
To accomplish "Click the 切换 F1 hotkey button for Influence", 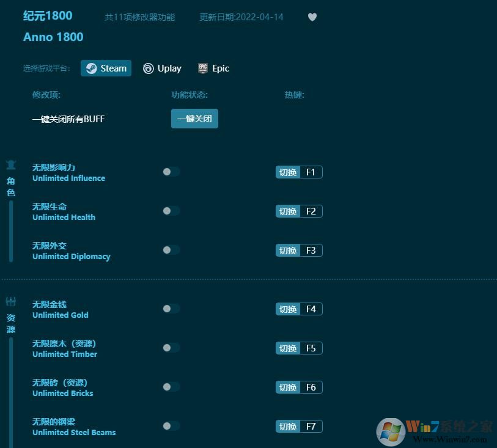I will (x=298, y=172).
